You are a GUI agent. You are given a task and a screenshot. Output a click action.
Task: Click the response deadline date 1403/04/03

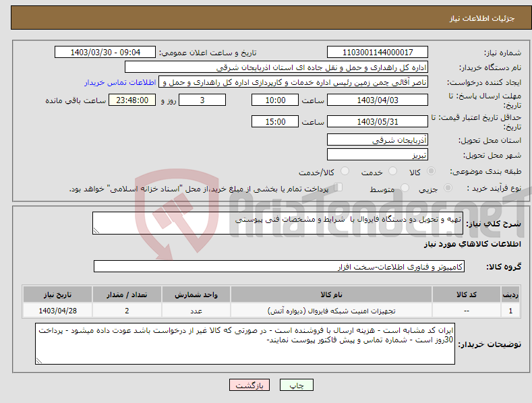378,100
